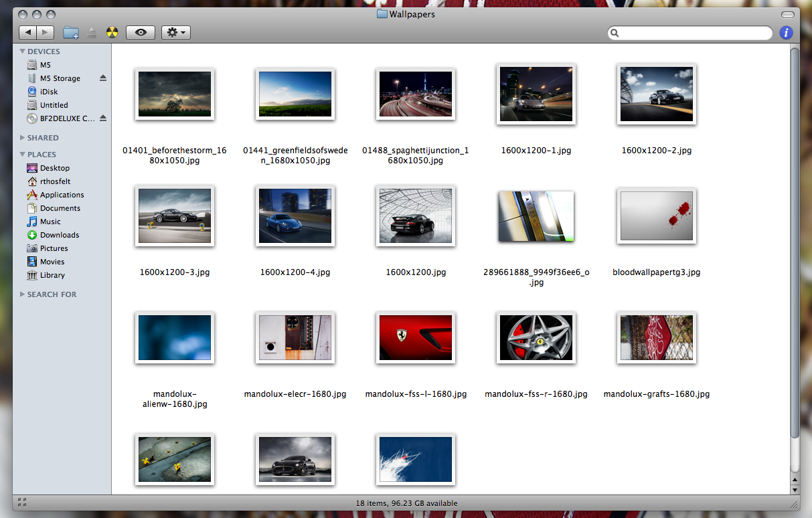The height and width of the screenshot is (518, 812).
Task: Select the 1600x1200-2.jpg thumbnail
Action: click(657, 94)
